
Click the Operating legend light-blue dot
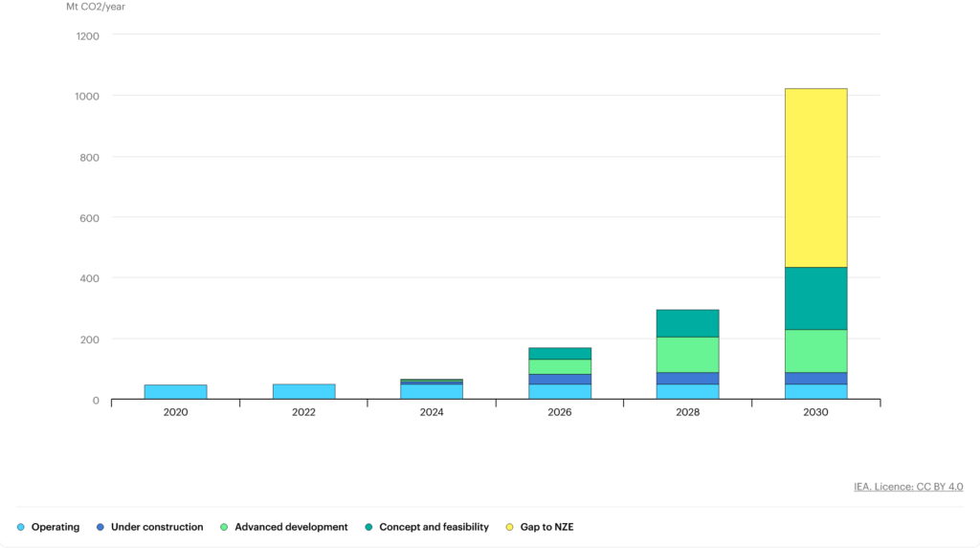coord(21,527)
